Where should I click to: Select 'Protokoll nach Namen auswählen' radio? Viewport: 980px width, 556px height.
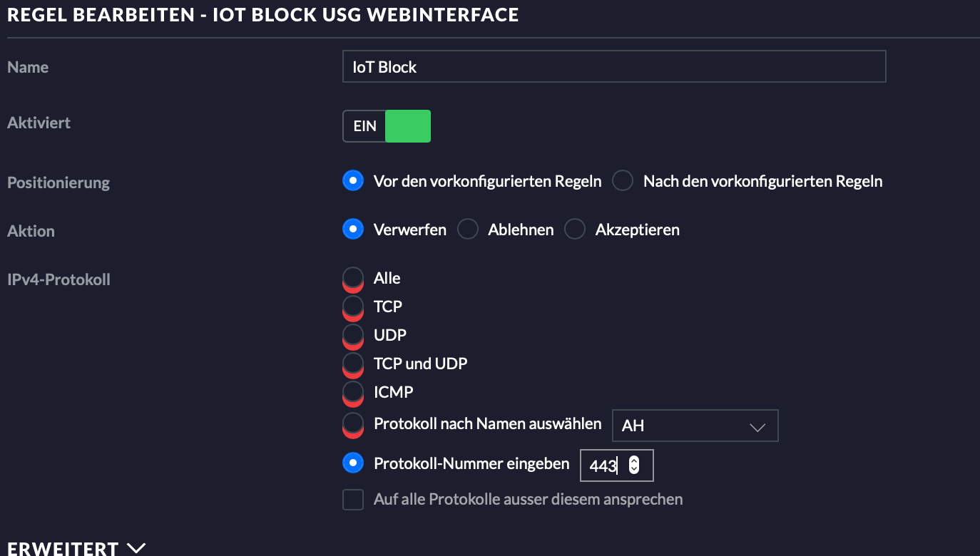[x=353, y=423]
